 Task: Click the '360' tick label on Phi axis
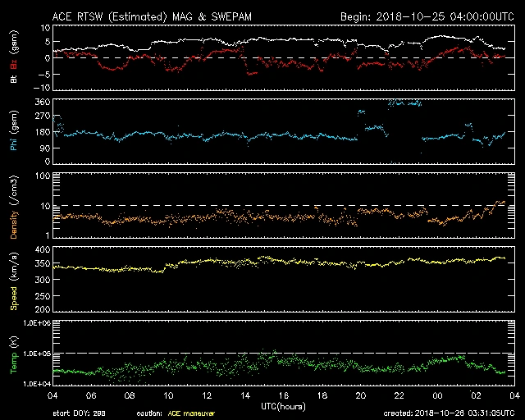click(x=43, y=102)
